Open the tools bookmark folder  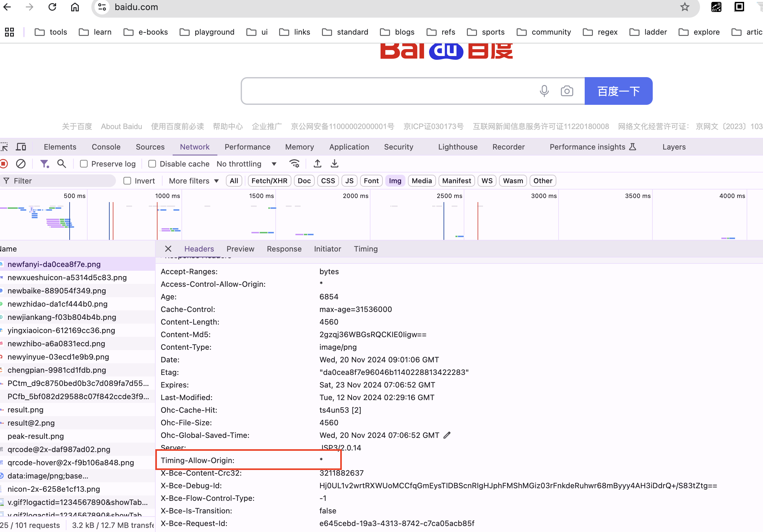tap(51, 32)
